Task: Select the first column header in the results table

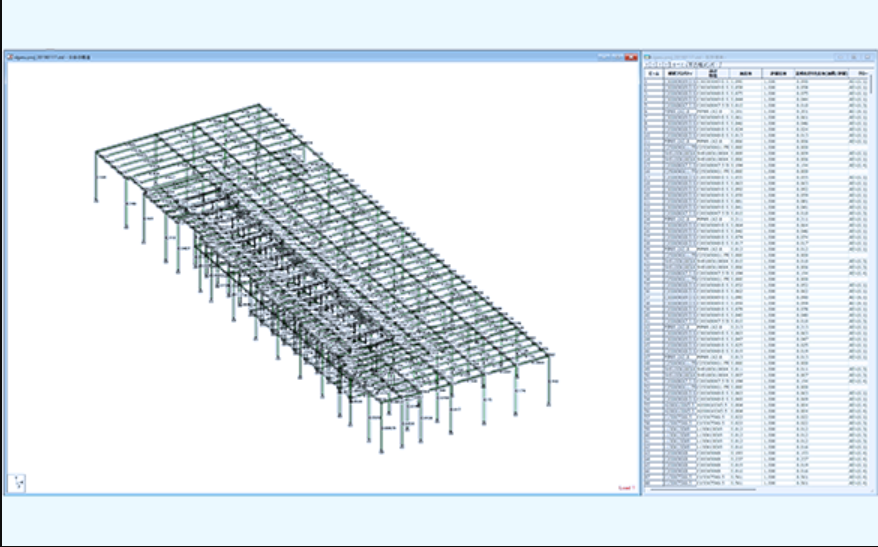Action: point(653,73)
